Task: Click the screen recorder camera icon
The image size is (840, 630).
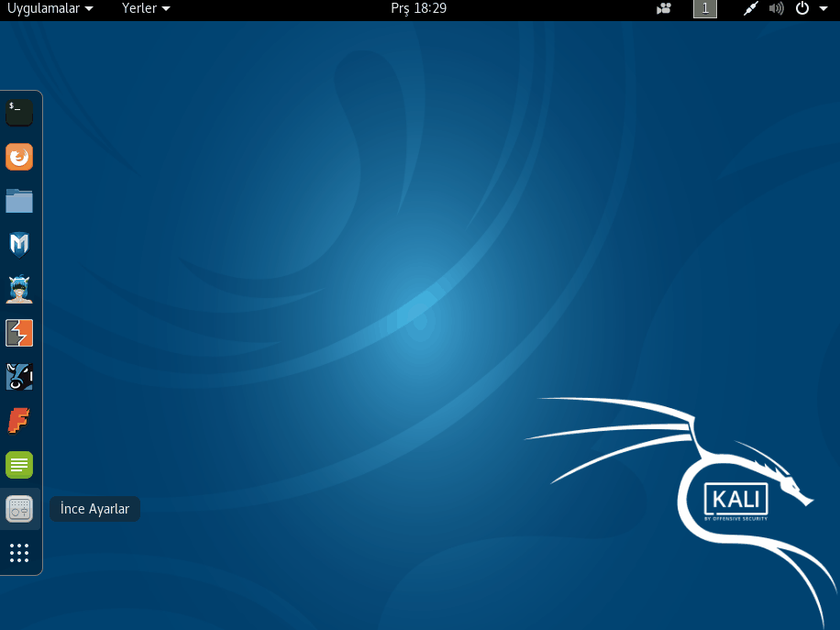Action: click(664, 8)
